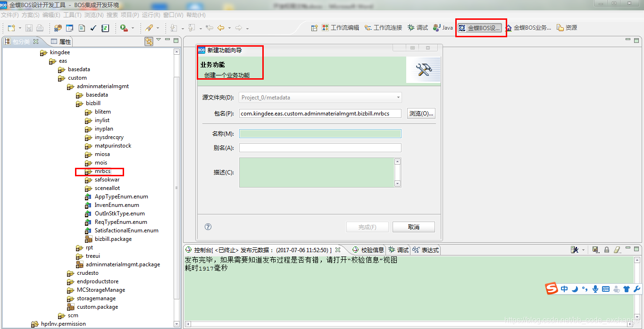Open the 工具(T) menu
This screenshot has height=329, width=644.
click(72, 15)
